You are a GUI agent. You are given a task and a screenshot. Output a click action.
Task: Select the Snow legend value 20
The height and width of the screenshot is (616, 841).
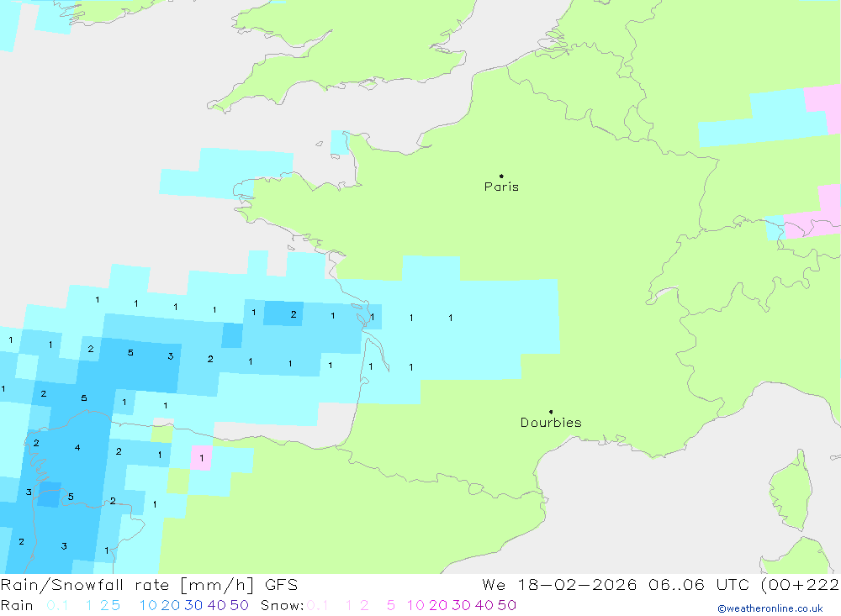(438, 605)
